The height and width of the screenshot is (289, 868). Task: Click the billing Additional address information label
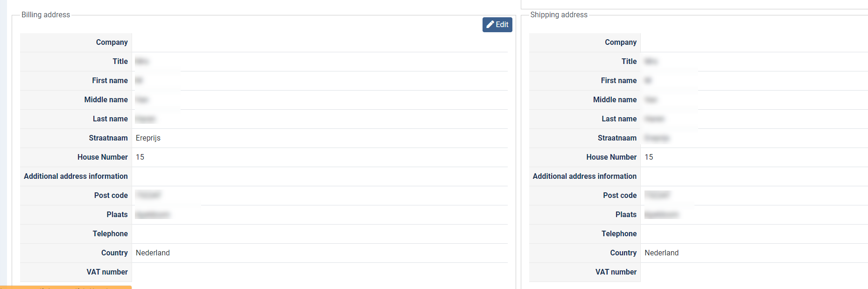click(76, 176)
